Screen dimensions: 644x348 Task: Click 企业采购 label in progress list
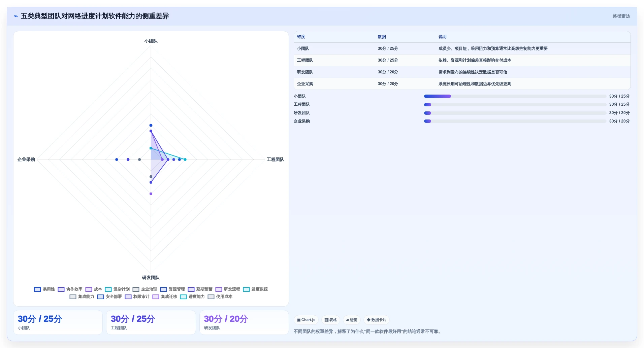tap(302, 121)
